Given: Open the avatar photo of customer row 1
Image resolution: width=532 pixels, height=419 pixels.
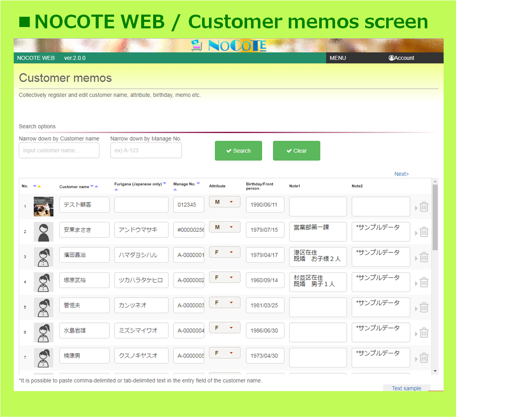Looking at the screenshot, I should pyautogui.click(x=44, y=206).
